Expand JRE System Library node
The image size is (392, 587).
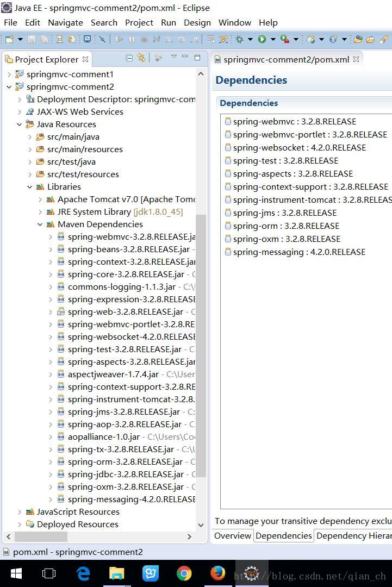(x=40, y=212)
